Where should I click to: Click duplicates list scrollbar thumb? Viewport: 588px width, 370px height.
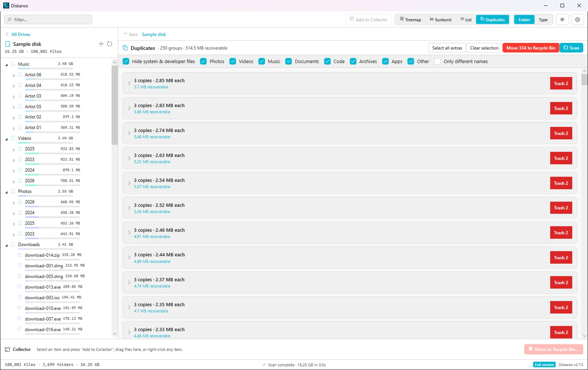point(584,79)
